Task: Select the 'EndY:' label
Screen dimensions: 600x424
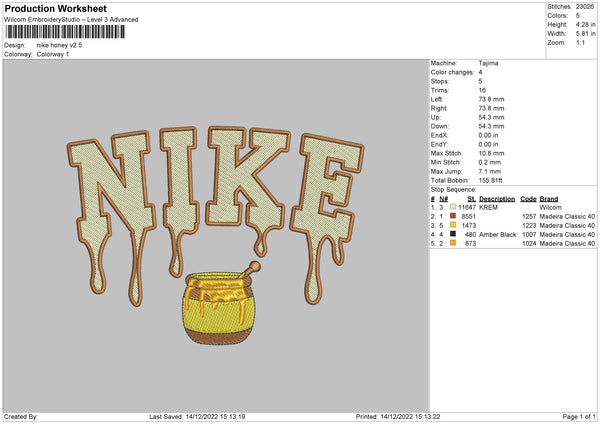Action: (x=439, y=144)
